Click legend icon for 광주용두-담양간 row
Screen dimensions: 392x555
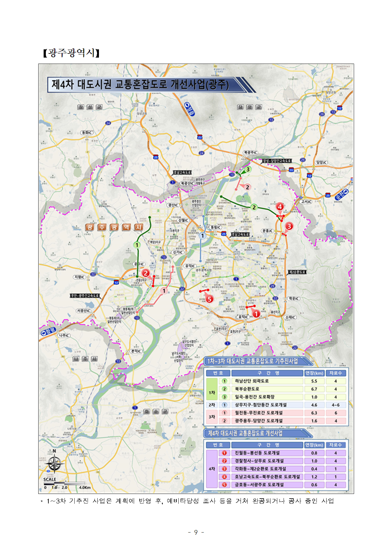pyautogui.click(x=224, y=421)
